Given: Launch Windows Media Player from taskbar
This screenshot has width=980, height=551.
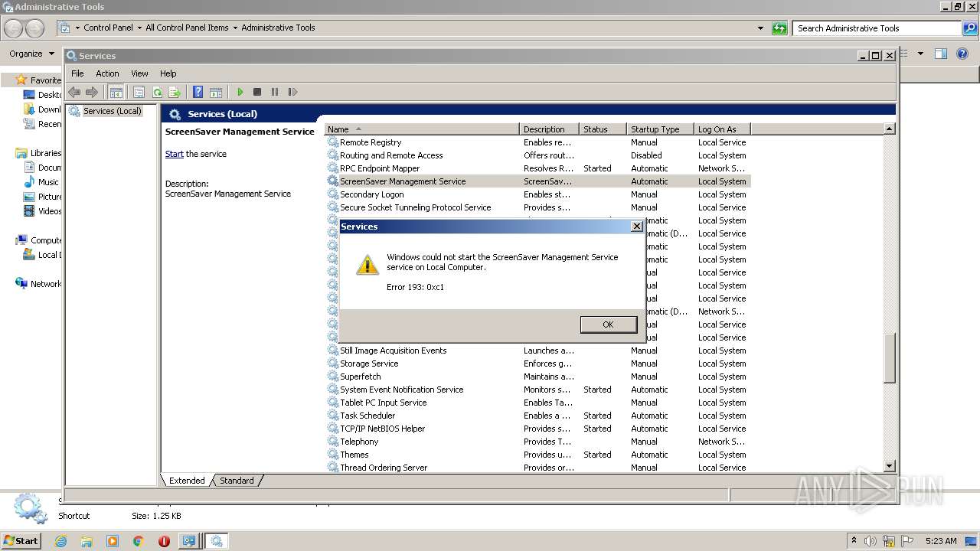Looking at the screenshot, I should coord(113,541).
